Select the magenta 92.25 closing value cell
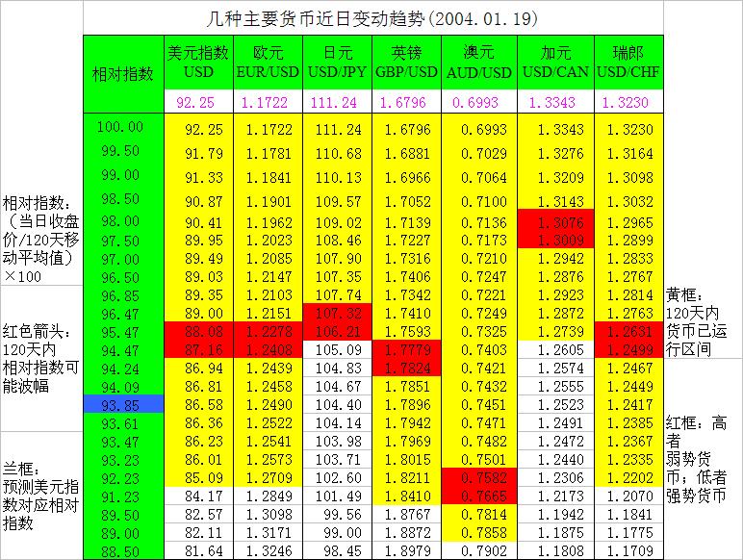The width and height of the screenshot is (743, 560). (198, 102)
